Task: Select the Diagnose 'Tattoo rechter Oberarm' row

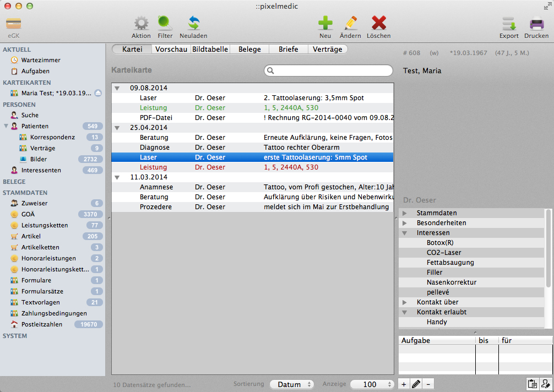Action: click(x=252, y=147)
